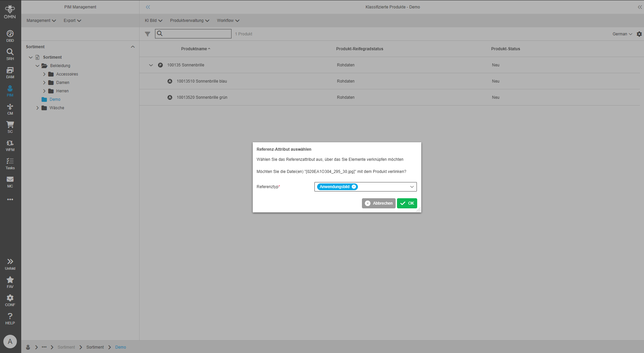Open the MC mail module icon

[x=10, y=182]
